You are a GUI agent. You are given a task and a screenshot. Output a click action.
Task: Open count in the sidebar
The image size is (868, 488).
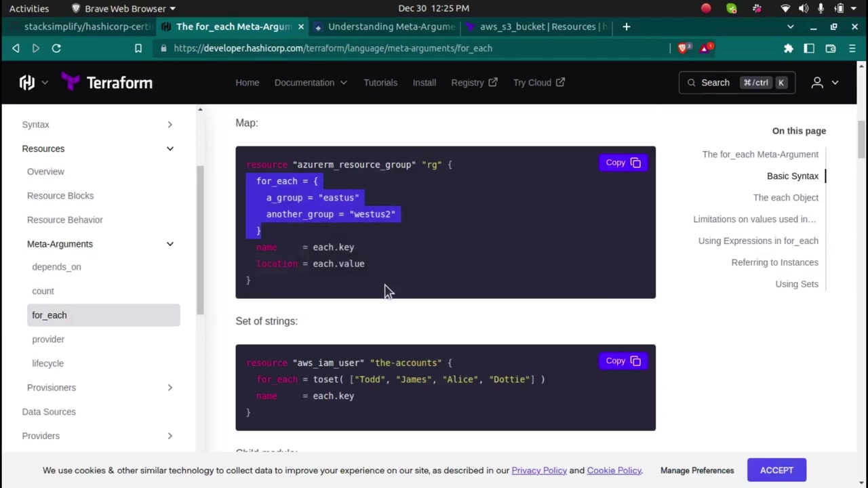point(43,291)
